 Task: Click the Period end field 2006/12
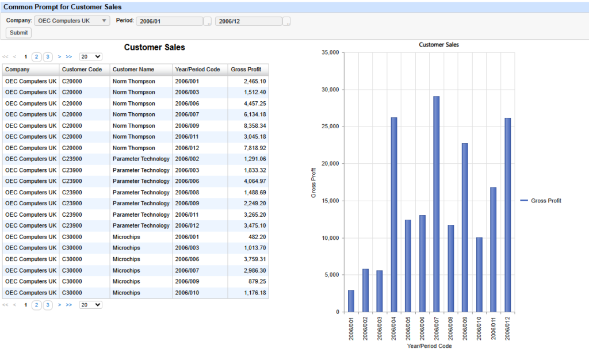click(x=248, y=21)
